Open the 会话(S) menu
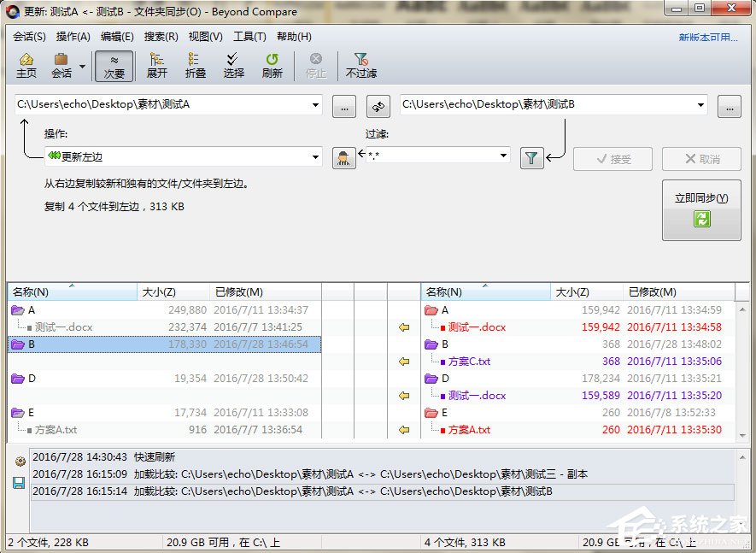This screenshot has height=553, width=756. pos(31,36)
